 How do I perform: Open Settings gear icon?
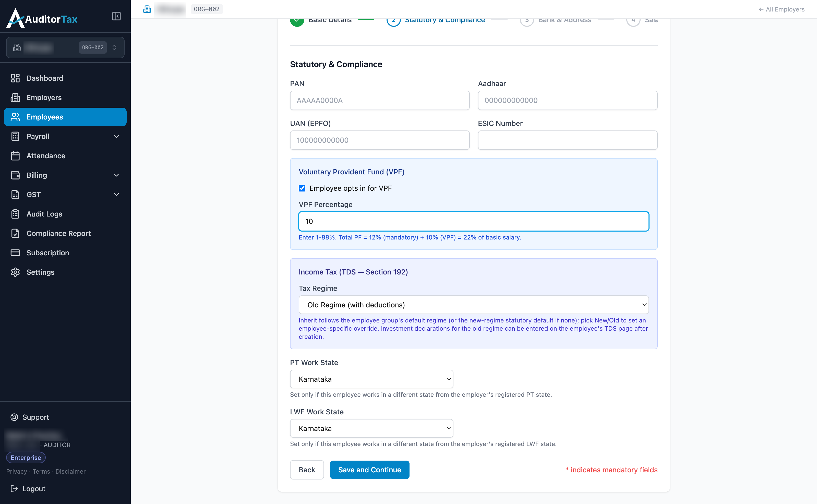(x=15, y=272)
